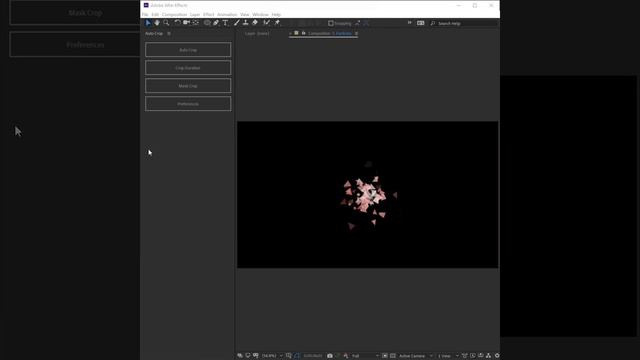Click the show channel color icon
This screenshot has width=640, height=360.
coord(346,356)
